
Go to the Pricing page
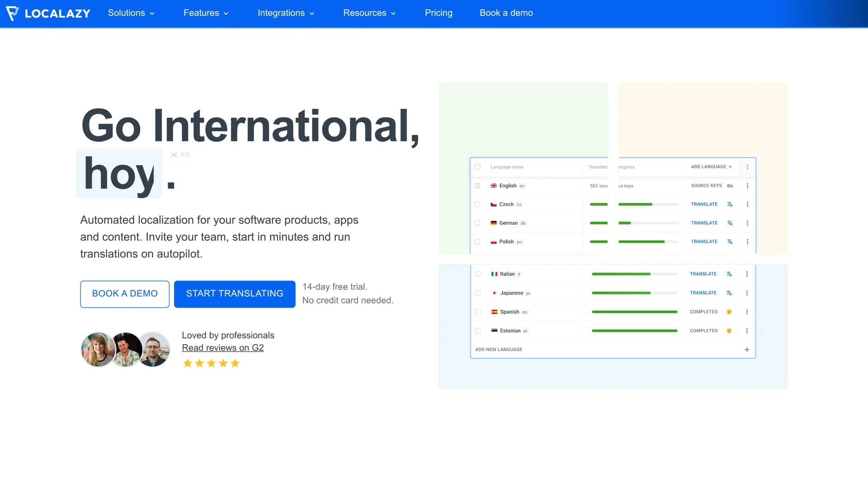[x=439, y=13]
